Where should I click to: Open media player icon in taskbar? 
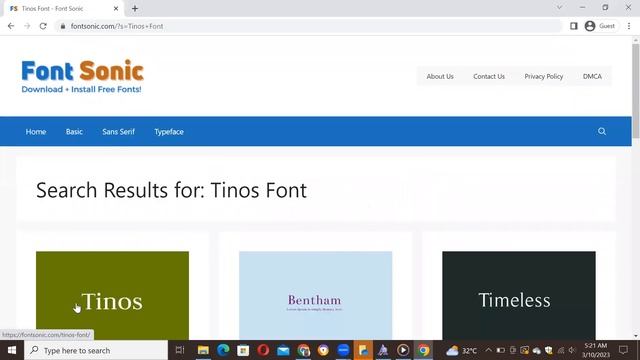403,350
